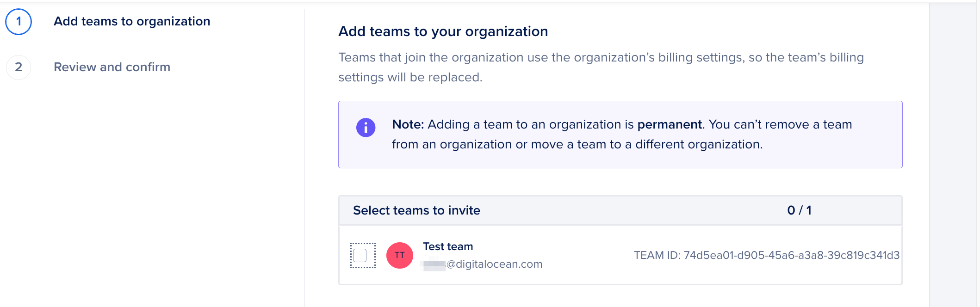The image size is (980, 307).
Task: Click the blurred email username portion
Action: tap(434, 265)
